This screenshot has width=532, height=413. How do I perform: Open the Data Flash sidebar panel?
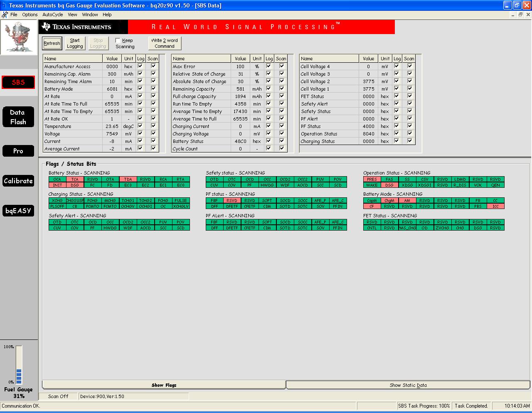pyautogui.click(x=18, y=117)
